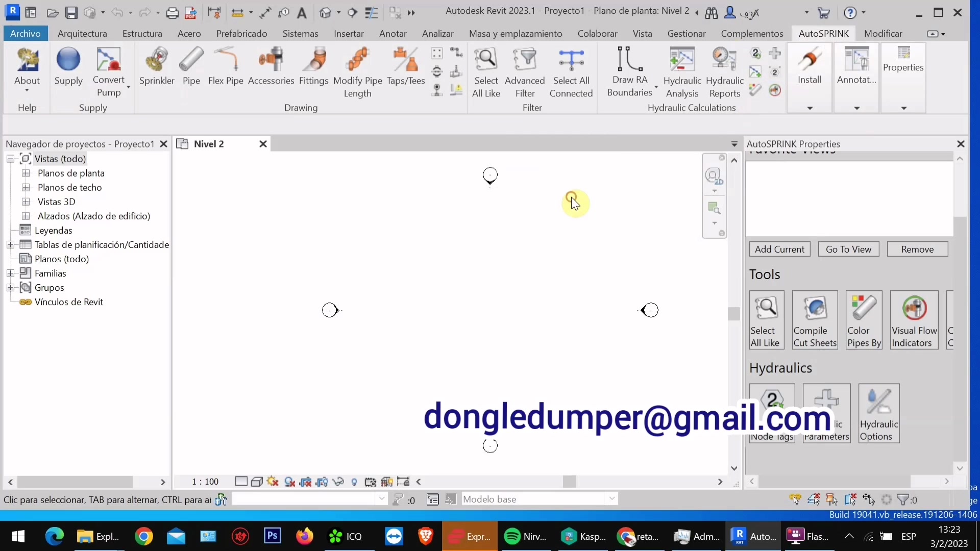
Task: Open Advanced Filter tool
Action: (525, 73)
